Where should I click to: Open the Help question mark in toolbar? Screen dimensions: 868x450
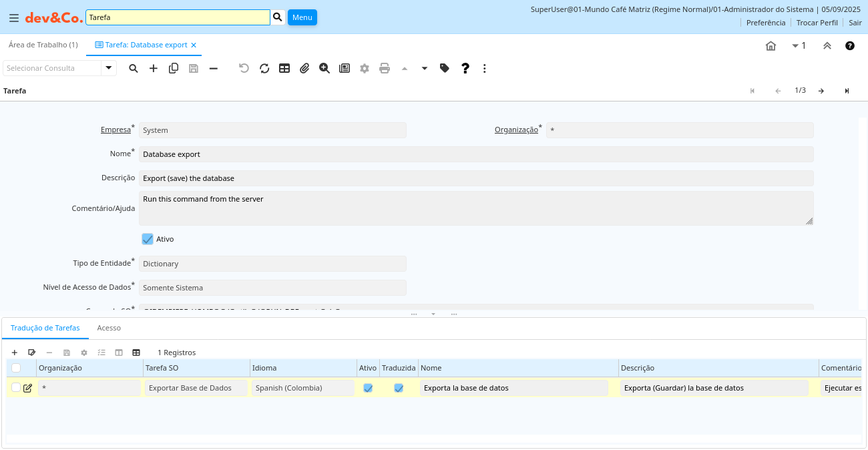[465, 68]
